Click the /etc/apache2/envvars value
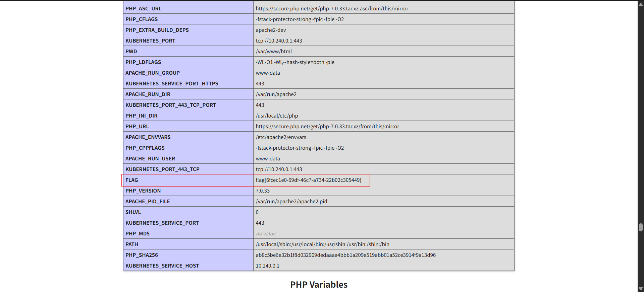 tap(281, 137)
